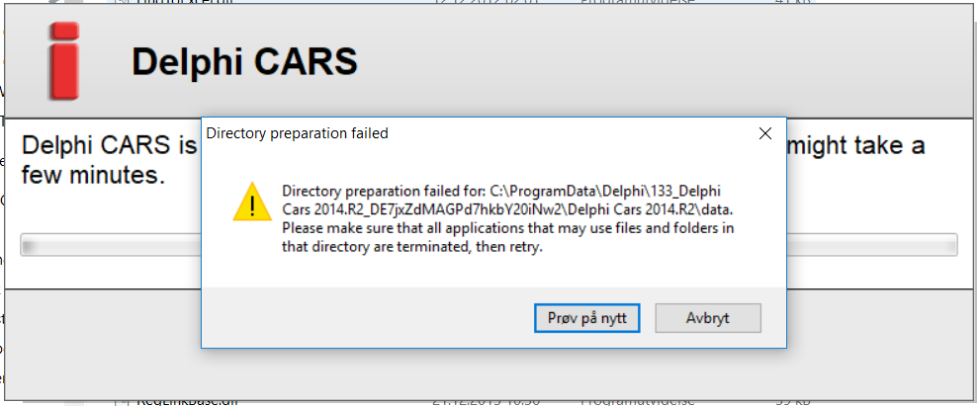
Task: Click the red Delphi 'i' logo icon
Action: point(64,60)
